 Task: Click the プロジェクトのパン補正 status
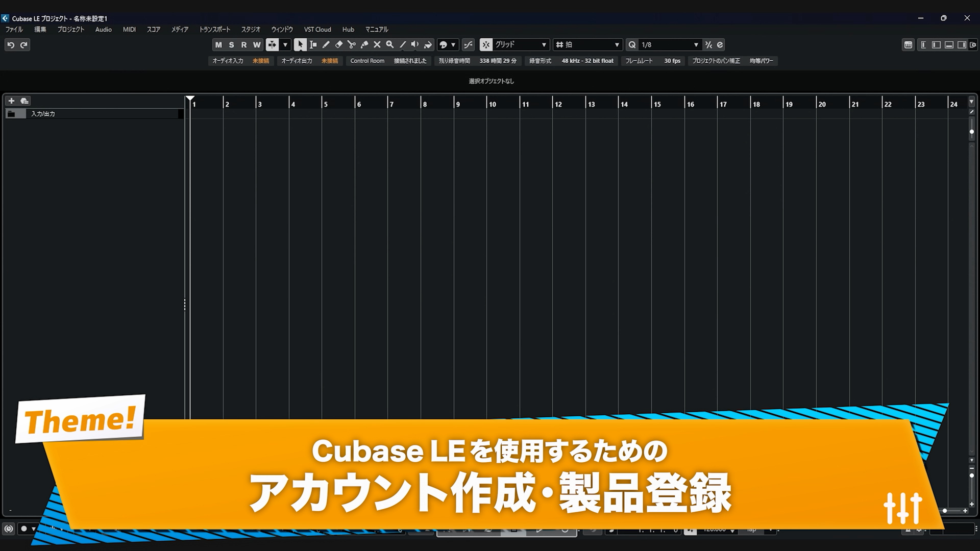732,61
